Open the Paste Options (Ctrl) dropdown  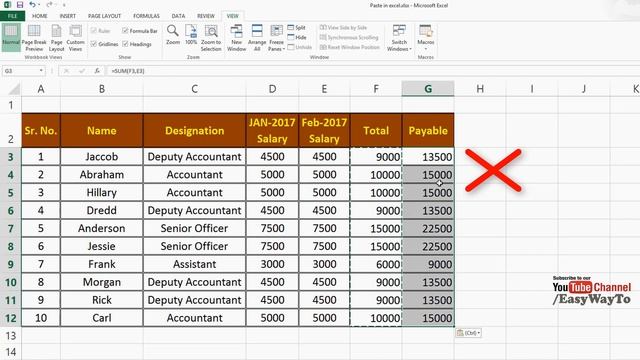click(x=469, y=333)
